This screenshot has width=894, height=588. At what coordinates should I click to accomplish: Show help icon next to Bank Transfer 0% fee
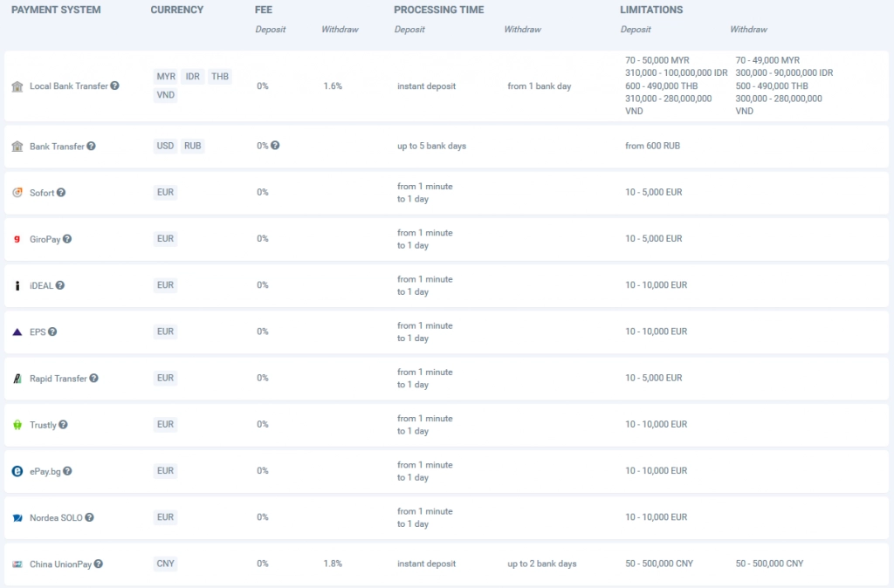pos(275,146)
